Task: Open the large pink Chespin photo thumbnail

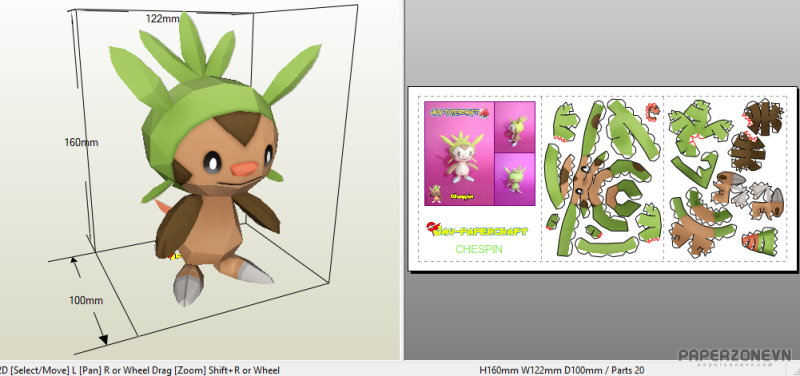Action: [459, 154]
